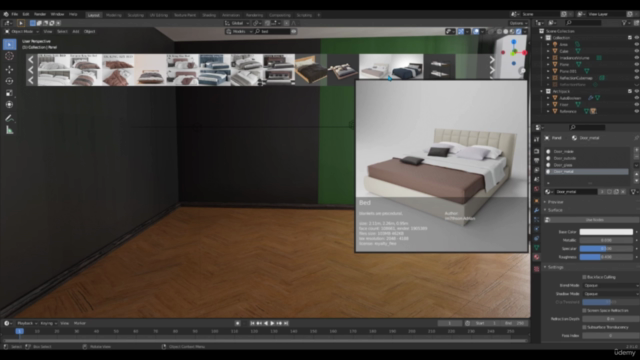Click the Use Nodes button

[x=594, y=220]
